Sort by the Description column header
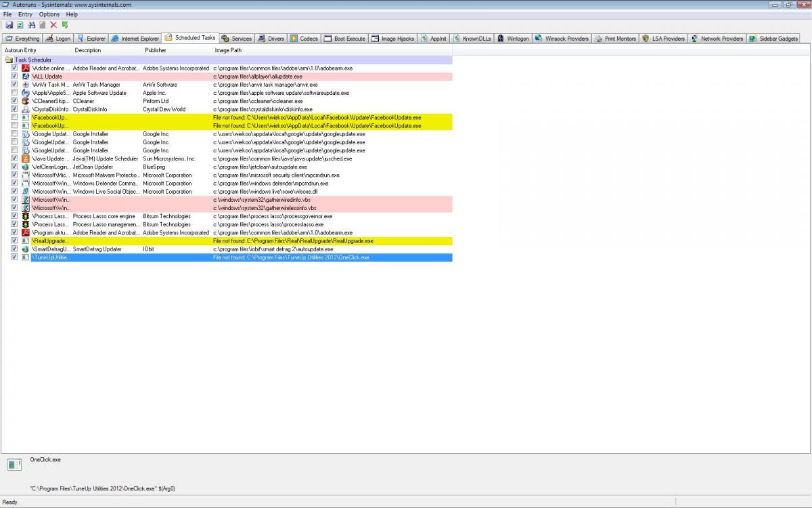 (x=107, y=50)
